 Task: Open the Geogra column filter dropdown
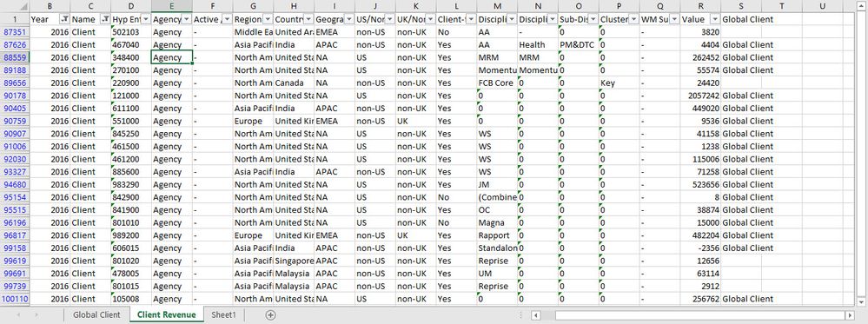[349, 19]
